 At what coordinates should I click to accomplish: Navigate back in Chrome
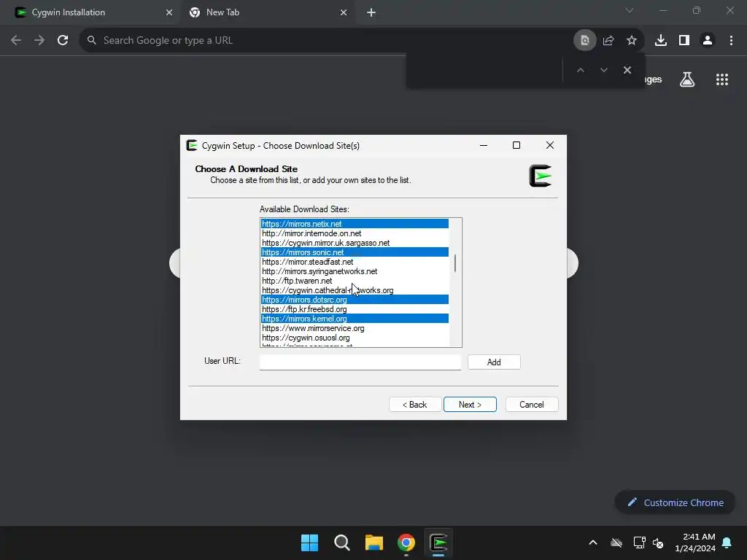(16, 41)
